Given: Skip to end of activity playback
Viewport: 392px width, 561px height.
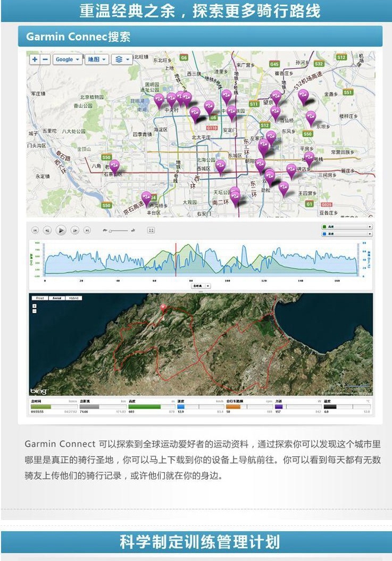Looking at the screenshot, I should coord(87,230).
